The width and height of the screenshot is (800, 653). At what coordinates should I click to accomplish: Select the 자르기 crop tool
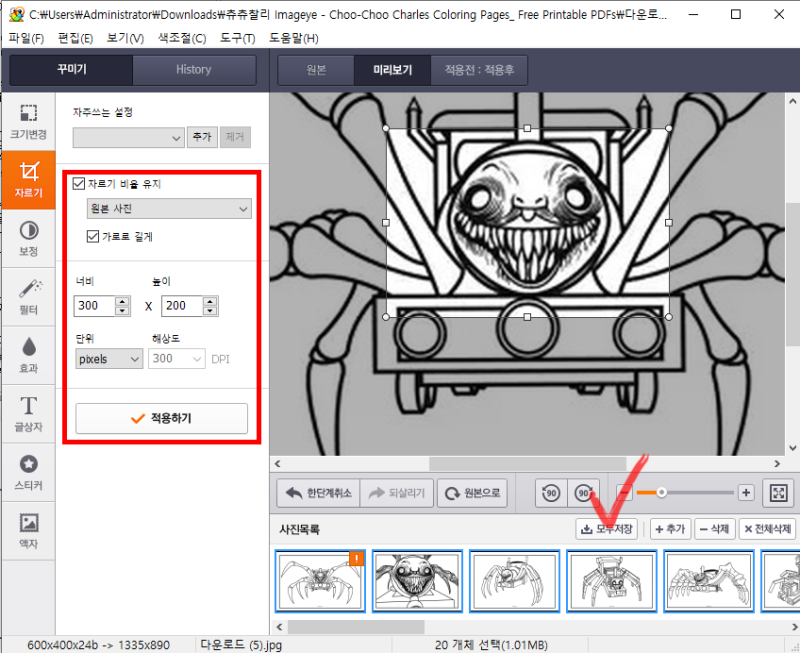click(29, 180)
